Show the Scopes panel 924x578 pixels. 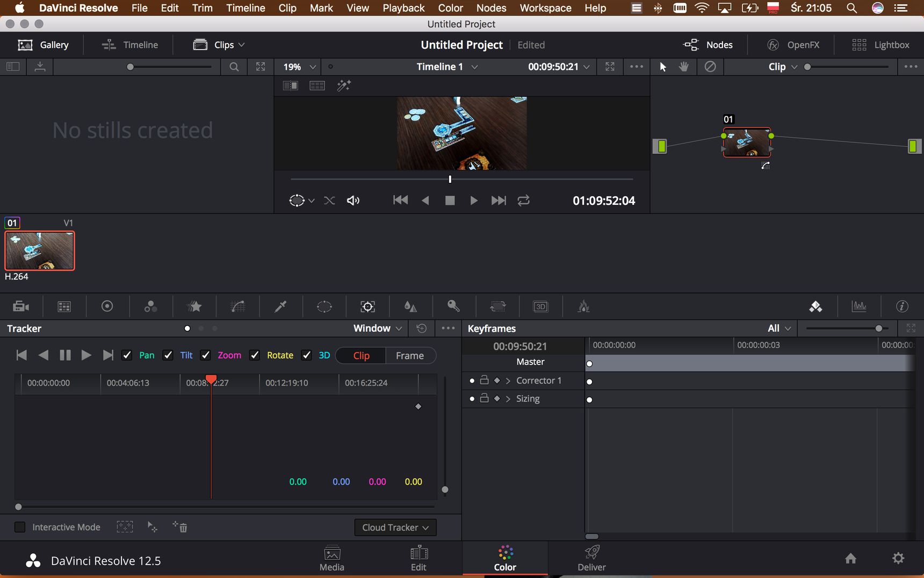coord(859,306)
